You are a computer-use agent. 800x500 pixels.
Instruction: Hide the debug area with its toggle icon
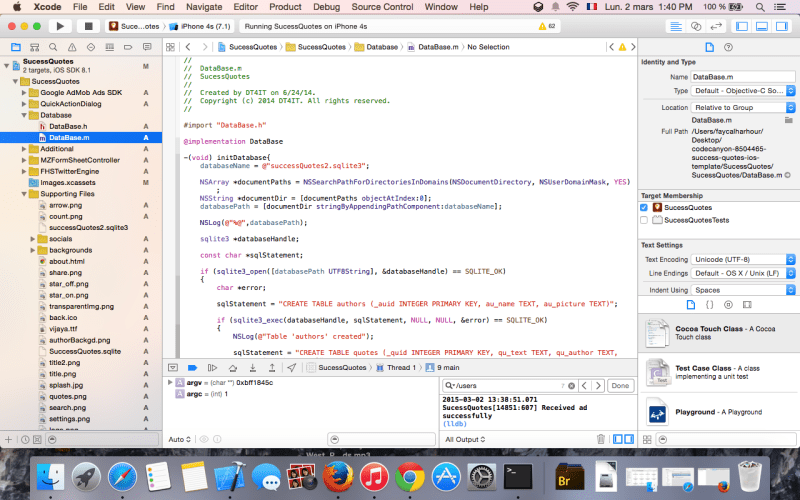173,367
